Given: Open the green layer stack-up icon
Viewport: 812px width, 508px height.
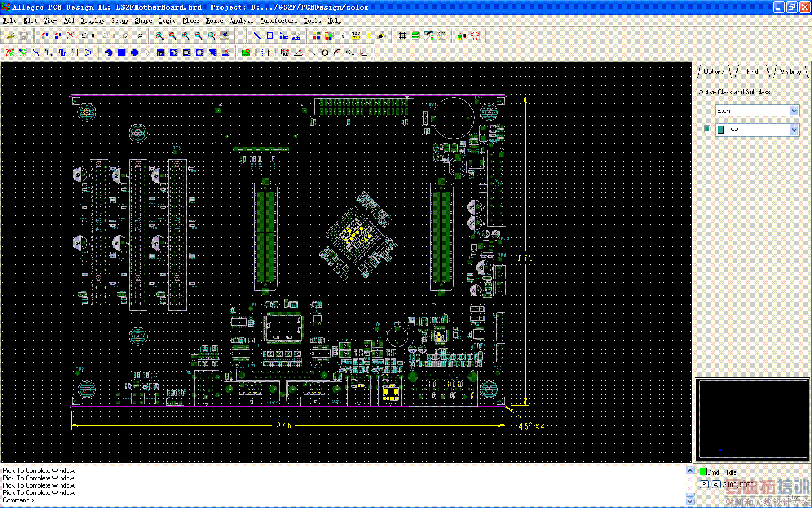Looking at the screenshot, I should (x=416, y=36).
